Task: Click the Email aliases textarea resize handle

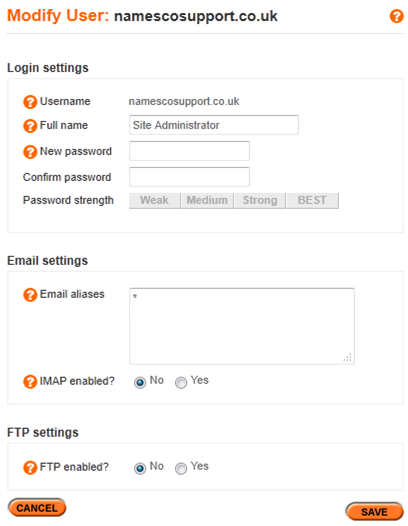Action: [x=348, y=357]
